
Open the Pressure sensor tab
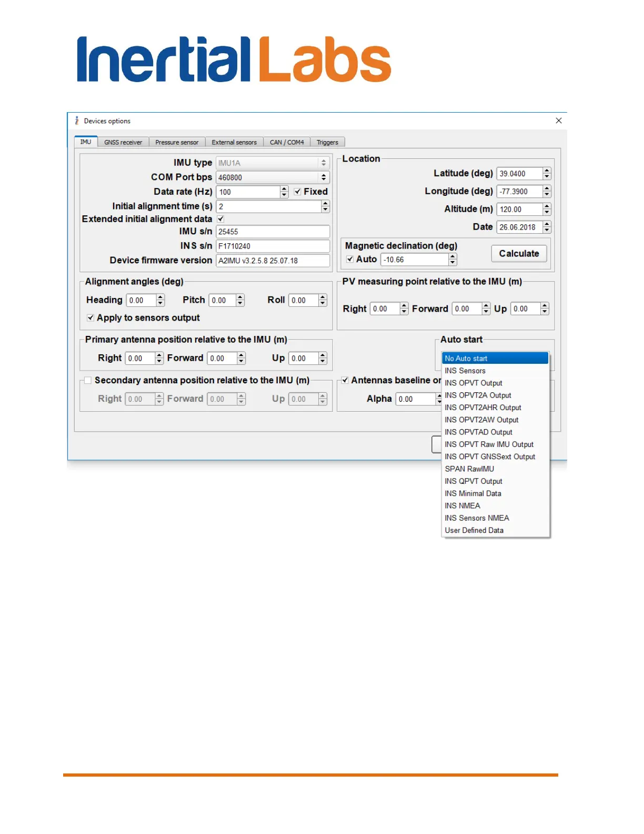click(177, 142)
